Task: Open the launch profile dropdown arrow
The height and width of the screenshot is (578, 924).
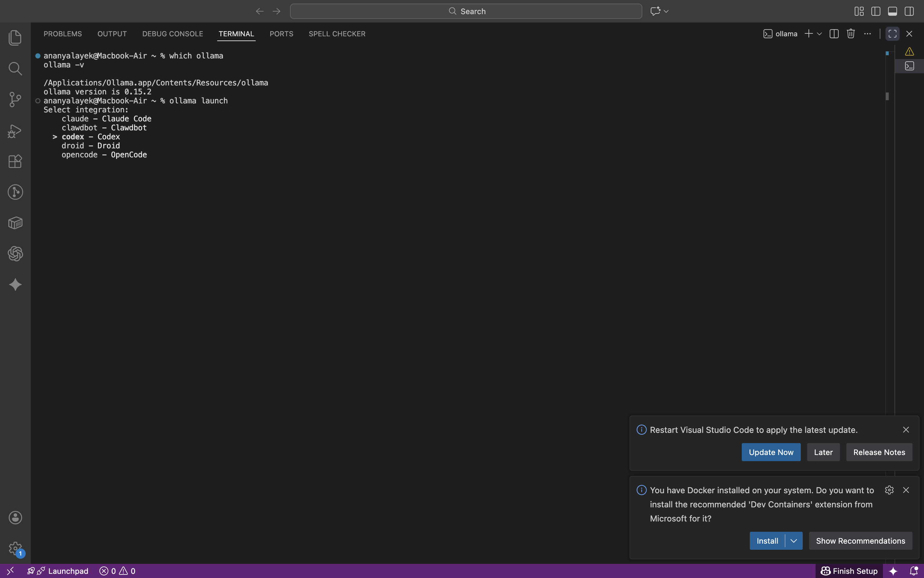Action: [x=819, y=34]
